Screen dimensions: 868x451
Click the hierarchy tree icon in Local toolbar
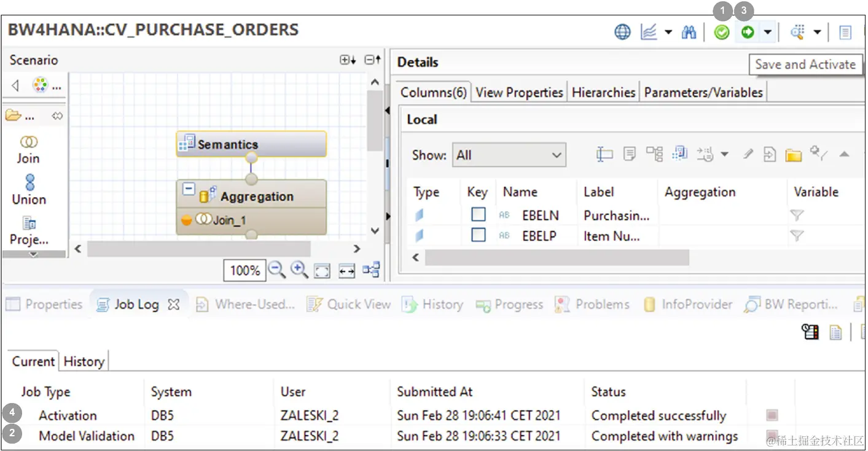click(654, 154)
